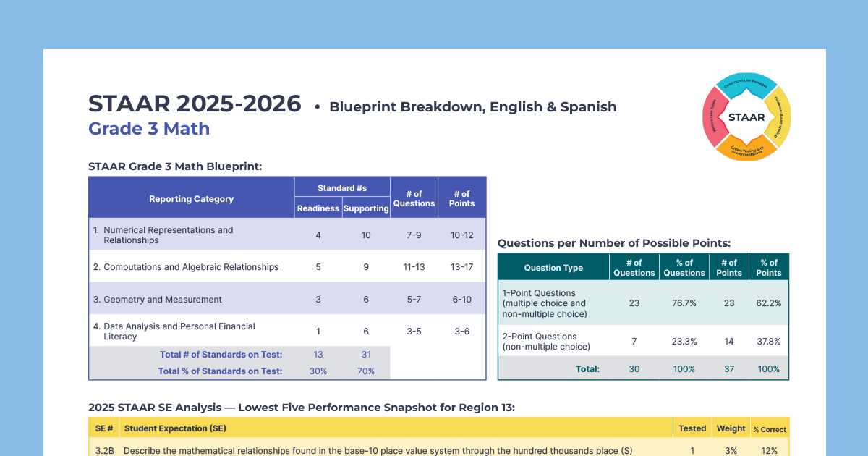Click the 'Readiness' sub-header
Screen dimensions: 868x456
tap(318, 208)
